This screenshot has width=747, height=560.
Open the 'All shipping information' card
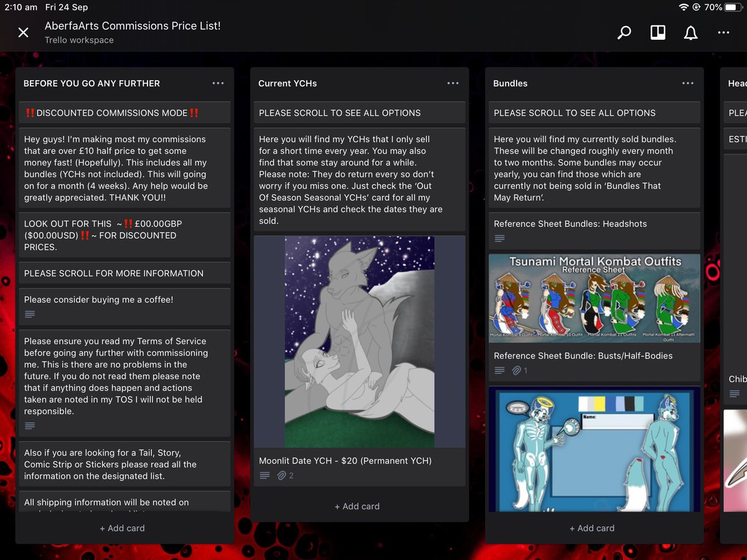point(125,502)
